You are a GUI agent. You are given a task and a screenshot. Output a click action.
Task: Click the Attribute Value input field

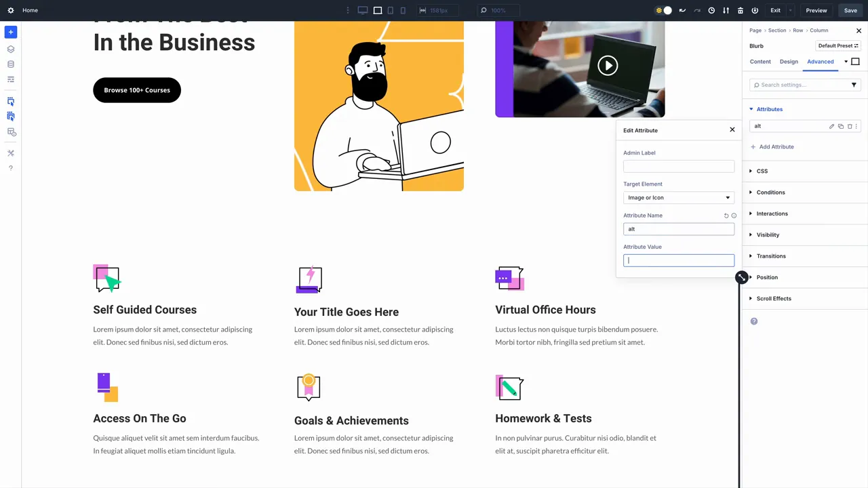(x=678, y=260)
